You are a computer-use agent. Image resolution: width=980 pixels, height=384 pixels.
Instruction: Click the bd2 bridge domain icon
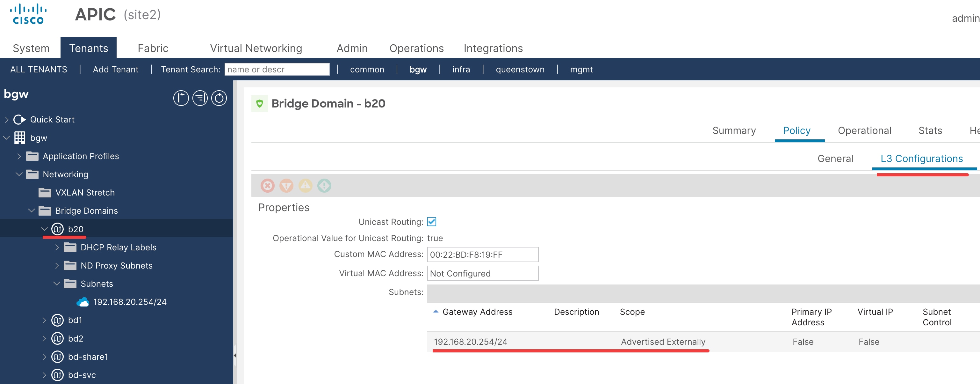coord(57,338)
